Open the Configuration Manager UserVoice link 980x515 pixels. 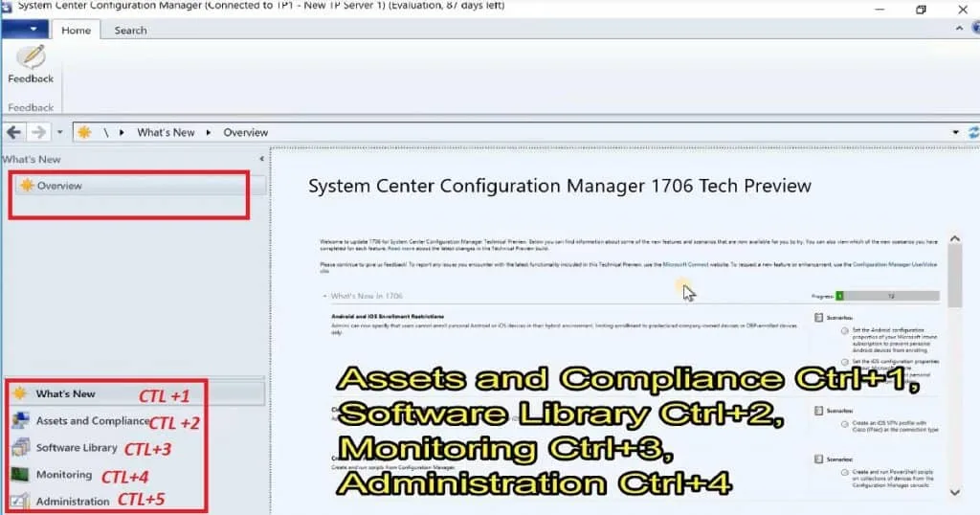[895, 265]
